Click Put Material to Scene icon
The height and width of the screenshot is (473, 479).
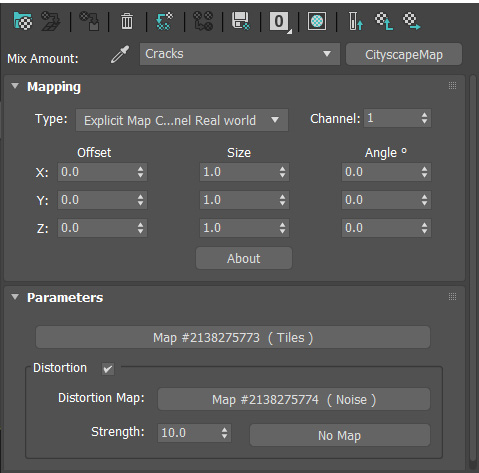tap(51, 21)
